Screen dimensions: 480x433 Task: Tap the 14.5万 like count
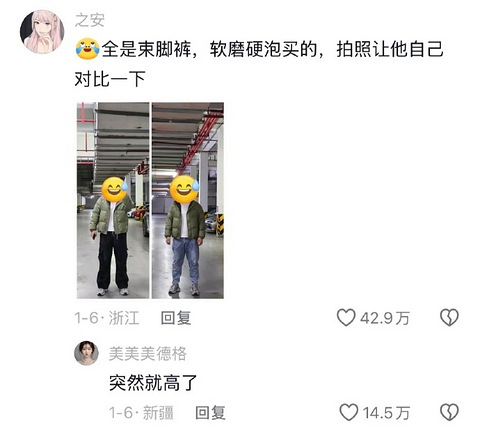coord(386,413)
